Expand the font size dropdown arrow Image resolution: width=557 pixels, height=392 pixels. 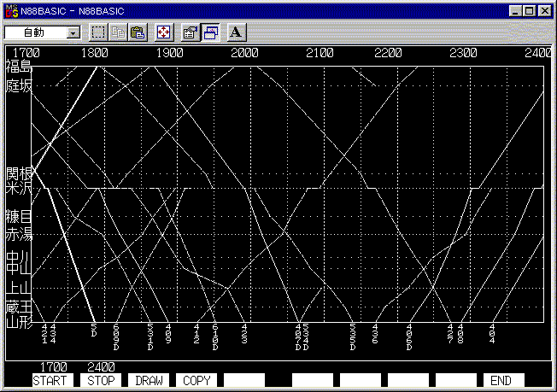(73, 32)
